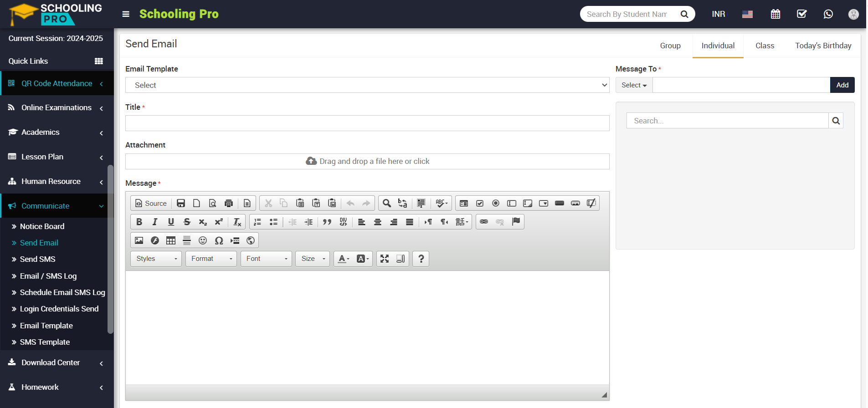The width and height of the screenshot is (868, 408).
Task: Insert a radio button form element
Action: click(x=496, y=203)
